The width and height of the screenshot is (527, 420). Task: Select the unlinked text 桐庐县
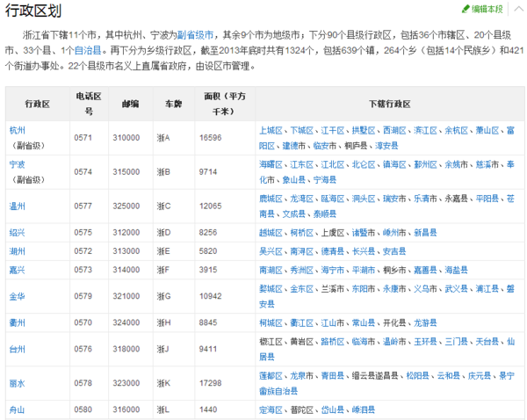click(x=356, y=146)
